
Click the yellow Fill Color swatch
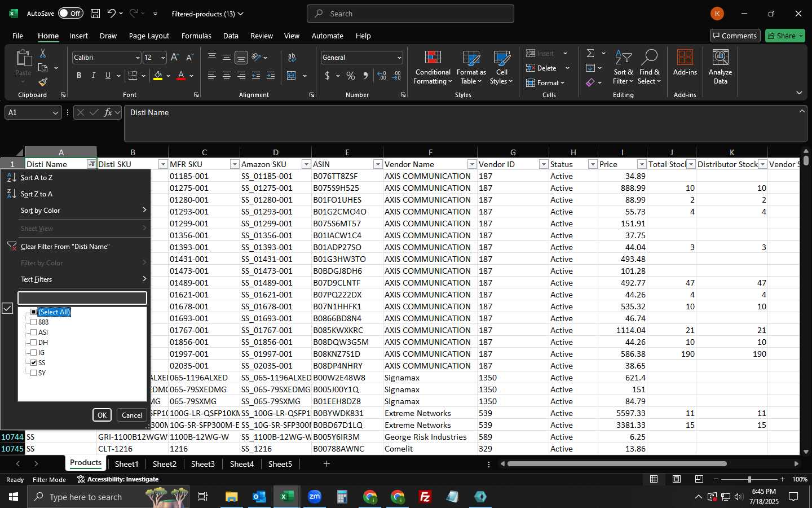click(158, 76)
